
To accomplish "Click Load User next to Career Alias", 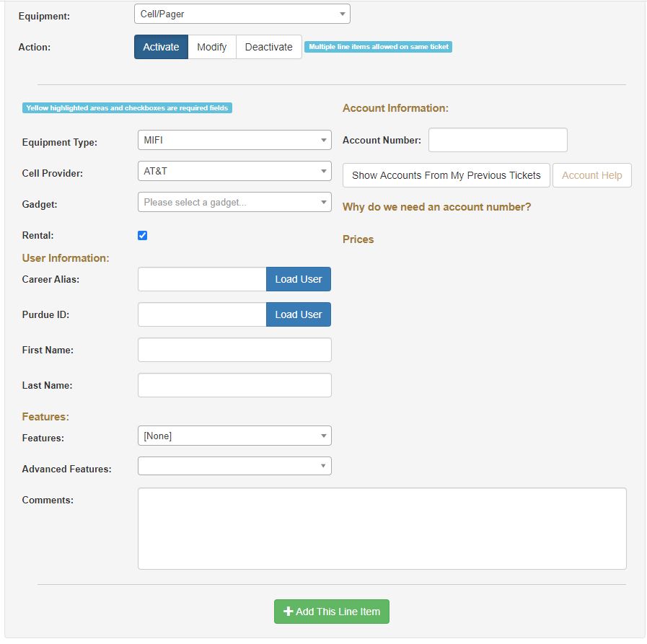I will 299,279.
